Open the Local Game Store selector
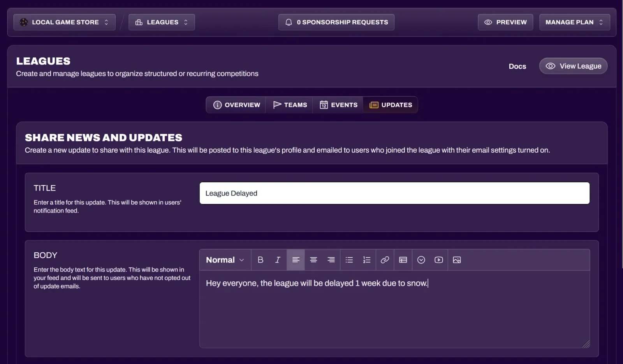This screenshot has height=364, width=623. tap(65, 22)
